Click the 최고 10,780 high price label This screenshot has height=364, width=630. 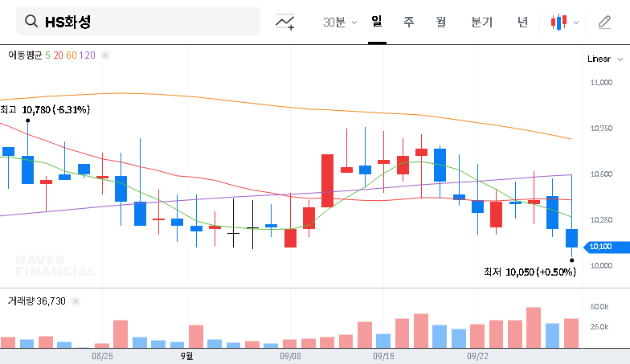[x=45, y=109]
